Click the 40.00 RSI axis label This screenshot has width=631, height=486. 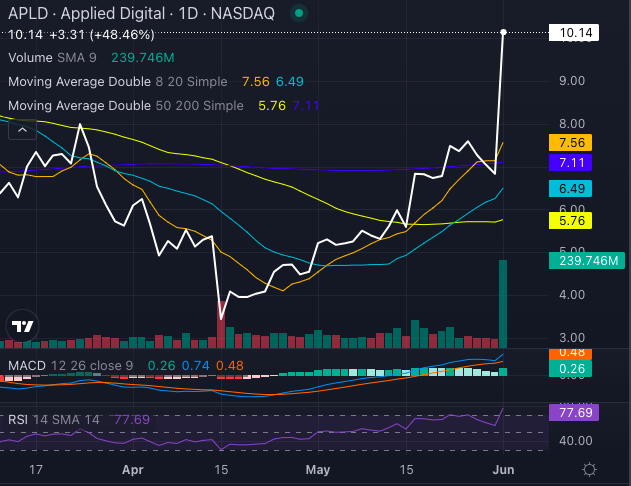[575, 441]
